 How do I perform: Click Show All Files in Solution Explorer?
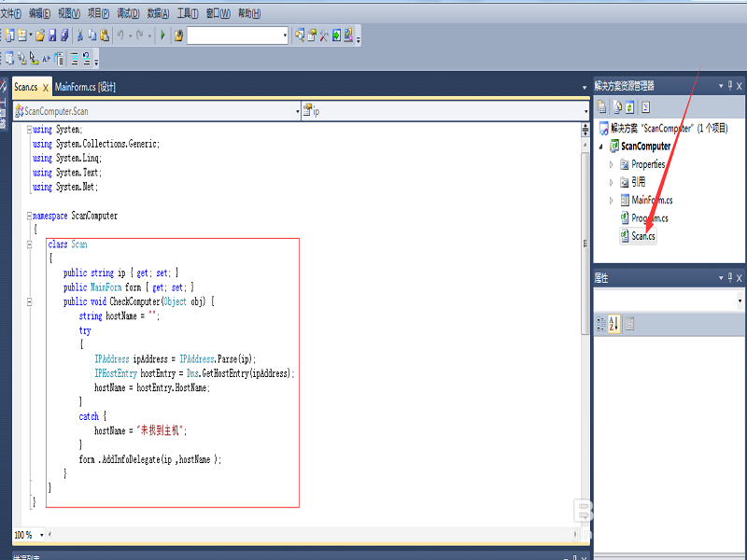point(617,107)
